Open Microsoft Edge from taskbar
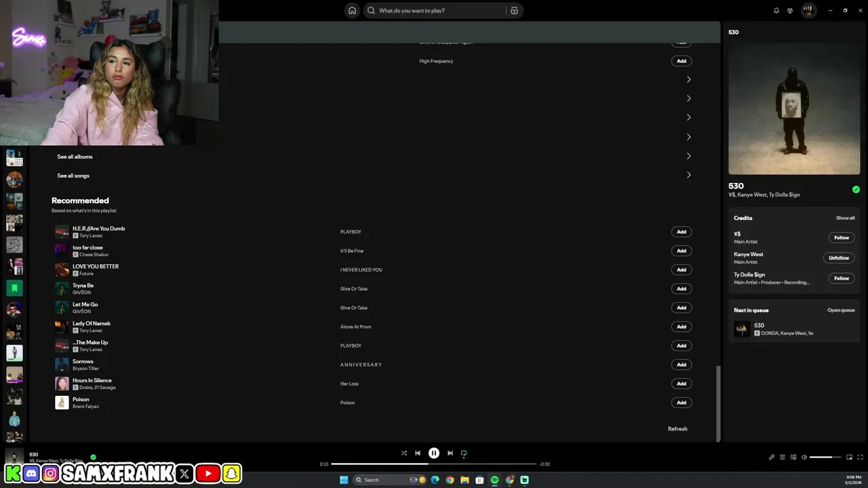The height and width of the screenshot is (488, 868). 435,480
